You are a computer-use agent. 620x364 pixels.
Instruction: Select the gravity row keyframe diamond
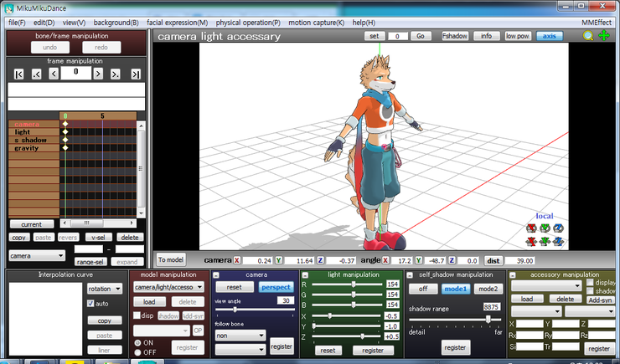[x=65, y=147]
